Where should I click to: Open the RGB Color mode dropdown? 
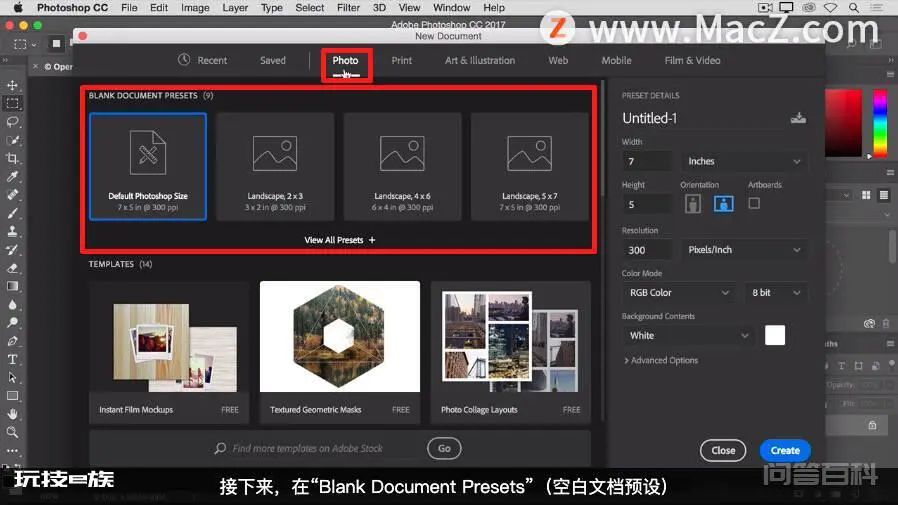pyautogui.click(x=679, y=293)
